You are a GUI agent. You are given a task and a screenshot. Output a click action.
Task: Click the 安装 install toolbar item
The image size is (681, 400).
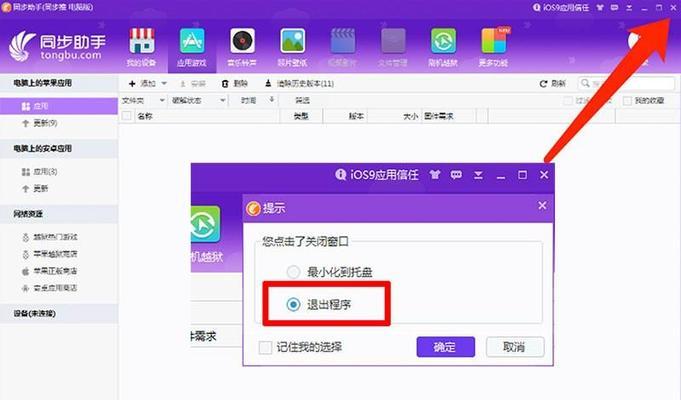tap(193, 83)
